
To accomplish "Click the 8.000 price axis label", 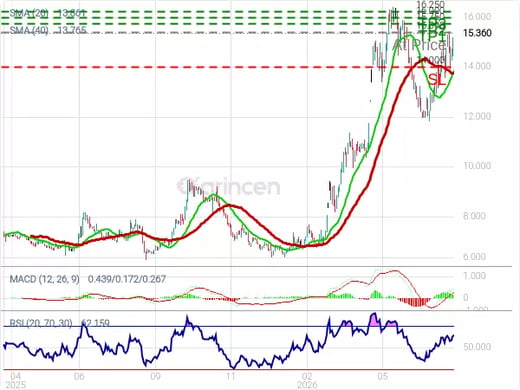I will click(474, 216).
